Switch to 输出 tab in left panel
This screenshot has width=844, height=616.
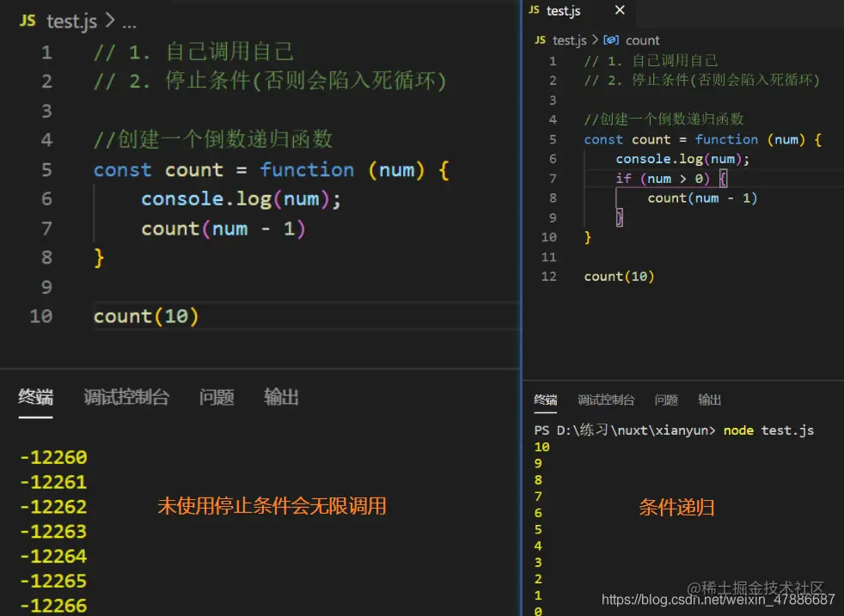pyautogui.click(x=281, y=397)
